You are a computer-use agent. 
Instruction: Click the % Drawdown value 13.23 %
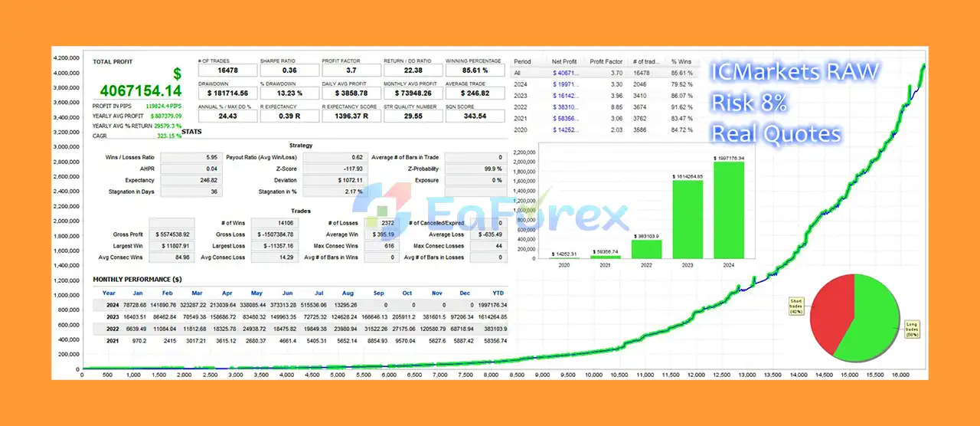(x=289, y=93)
